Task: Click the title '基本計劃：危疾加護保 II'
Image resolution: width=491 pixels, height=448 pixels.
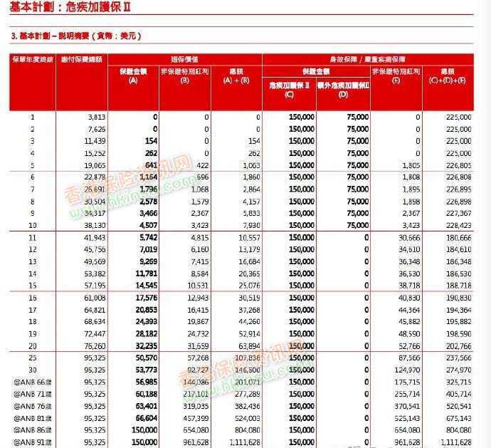Action: coord(70,6)
